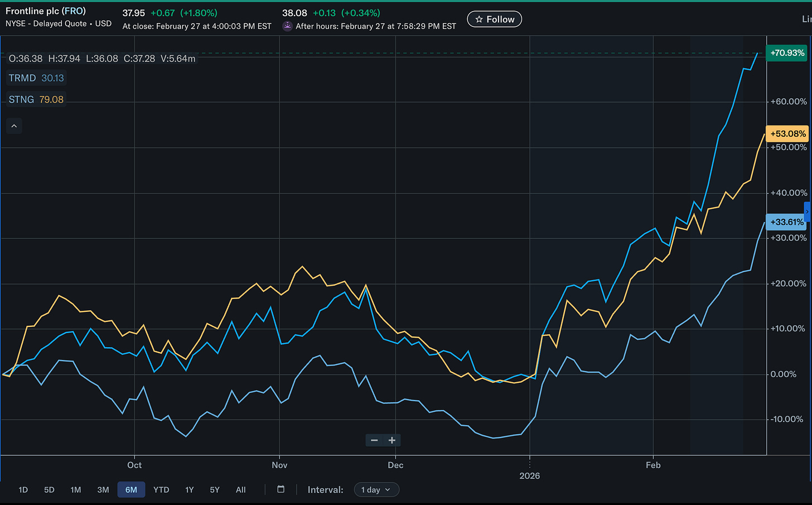This screenshot has height=505, width=812.
Task: Expand the blue side panel arrow
Action: (x=807, y=212)
